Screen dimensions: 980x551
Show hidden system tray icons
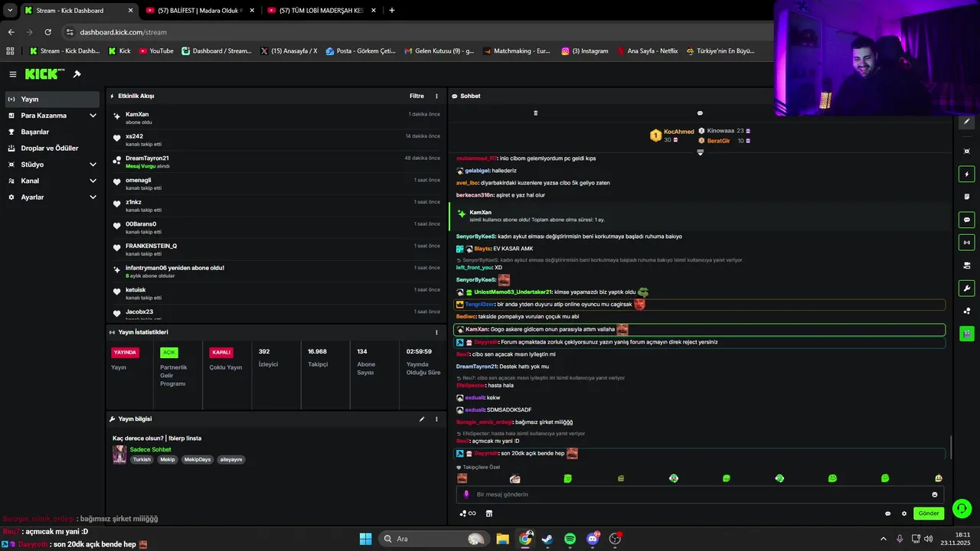tap(883, 539)
